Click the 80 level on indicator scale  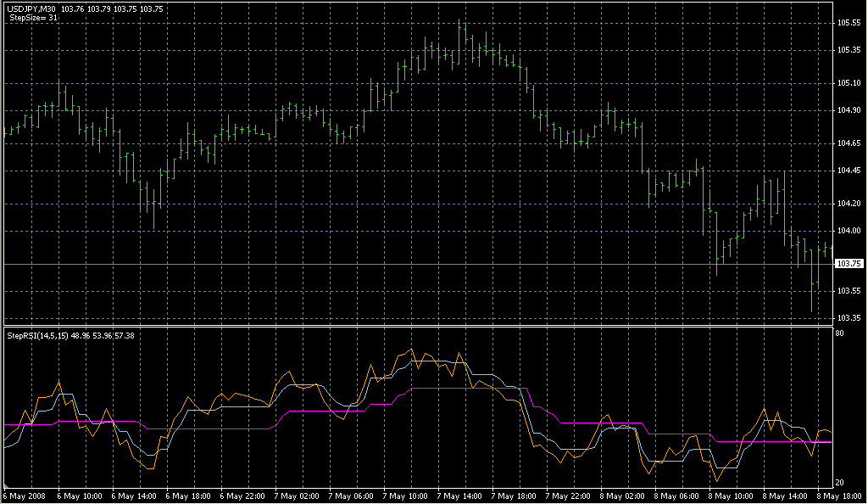pyautogui.click(x=841, y=334)
